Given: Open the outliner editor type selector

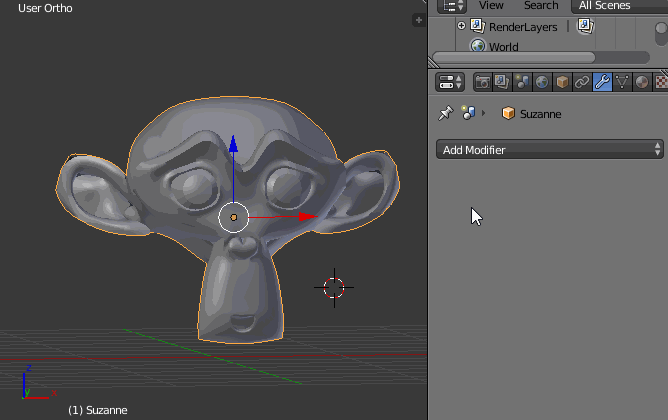Looking at the screenshot, I should pyautogui.click(x=452, y=6).
